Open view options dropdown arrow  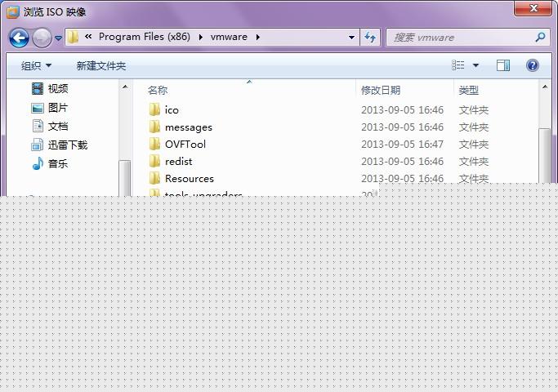[x=475, y=65]
